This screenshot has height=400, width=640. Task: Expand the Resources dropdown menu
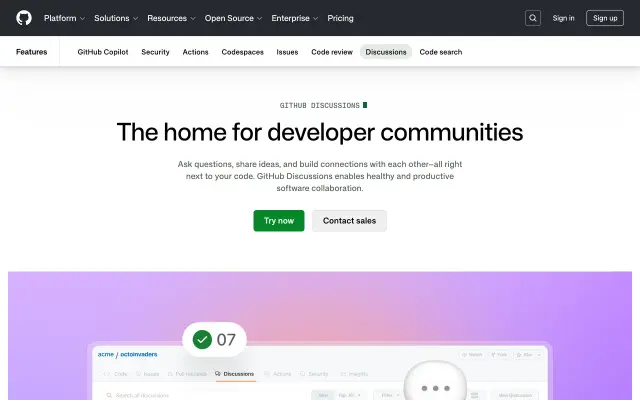point(171,18)
